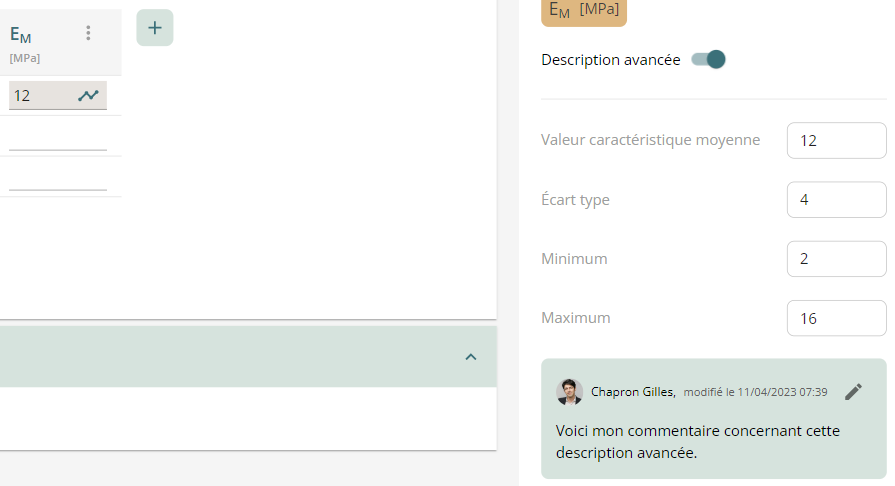The image size is (895, 486).
Task: Collapse the green section with the chevron
Action: pyautogui.click(x=471, y=357)
